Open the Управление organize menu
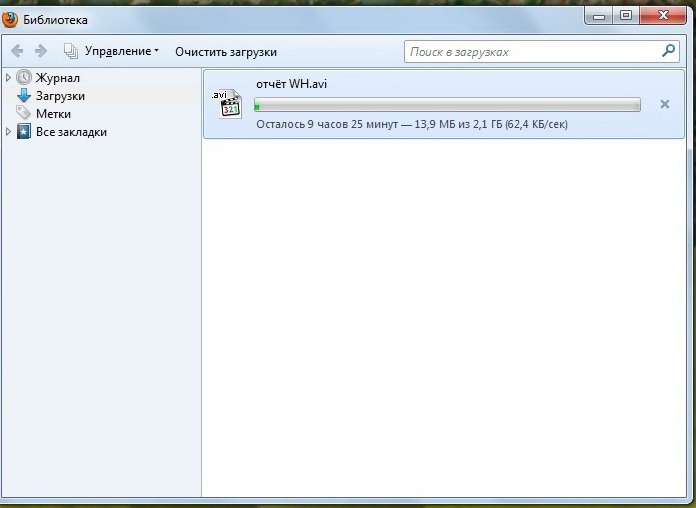Screen dimensions: 696x508 (x=122, y=51)
